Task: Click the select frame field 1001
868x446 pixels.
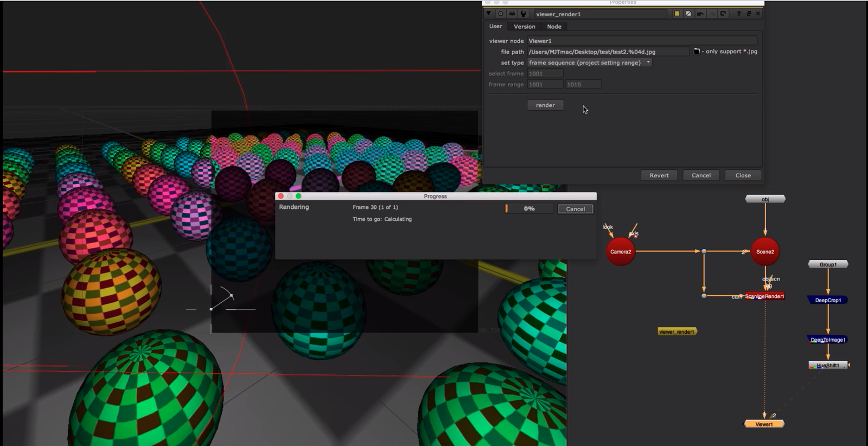Action: pyautogui.click(x=545, y=73)
